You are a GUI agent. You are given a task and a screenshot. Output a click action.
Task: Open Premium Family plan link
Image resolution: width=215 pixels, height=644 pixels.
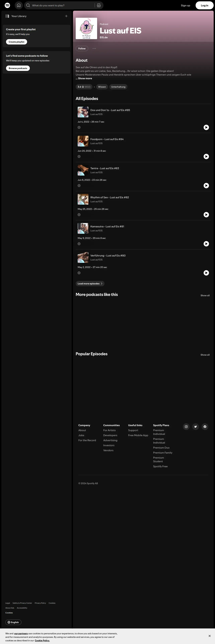pos(163,453)
